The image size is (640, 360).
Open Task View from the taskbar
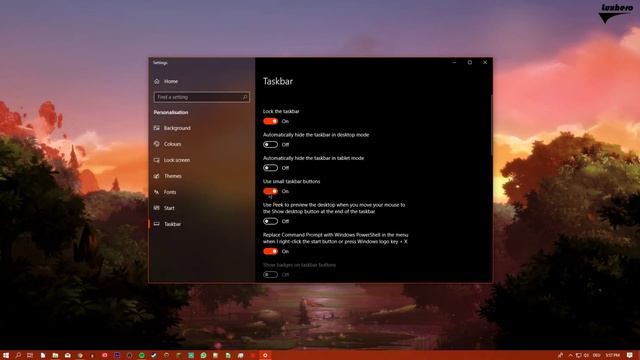[x=30, y=356]
